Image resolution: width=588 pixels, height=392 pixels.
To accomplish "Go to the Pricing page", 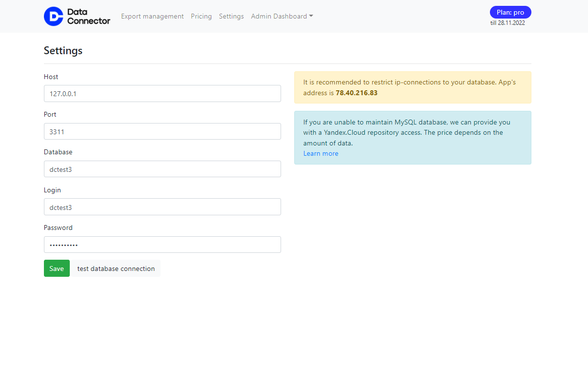I will [201, 16].
